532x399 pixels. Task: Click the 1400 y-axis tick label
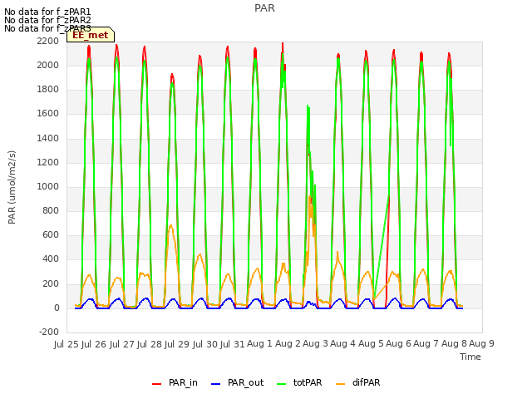click(48, 139)
